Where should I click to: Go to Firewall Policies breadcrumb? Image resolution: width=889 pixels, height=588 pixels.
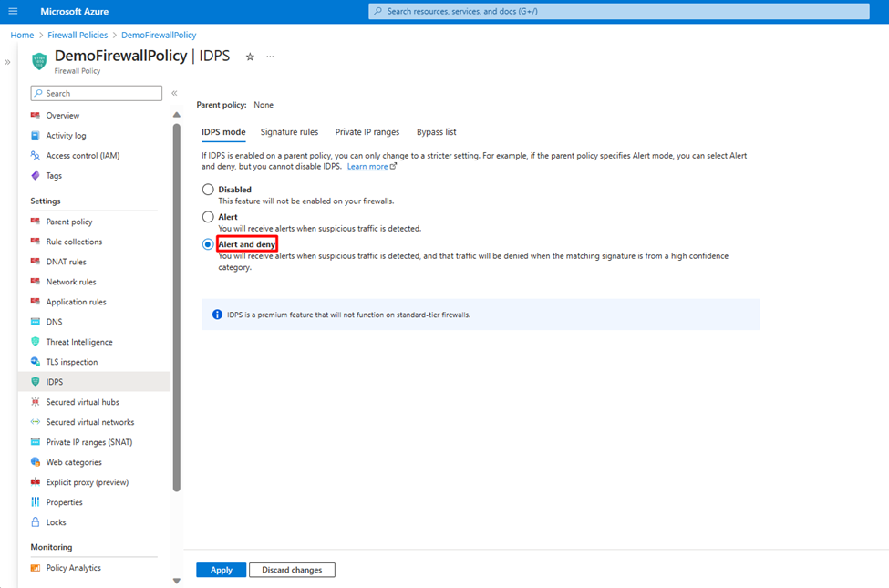pos(78,36)
